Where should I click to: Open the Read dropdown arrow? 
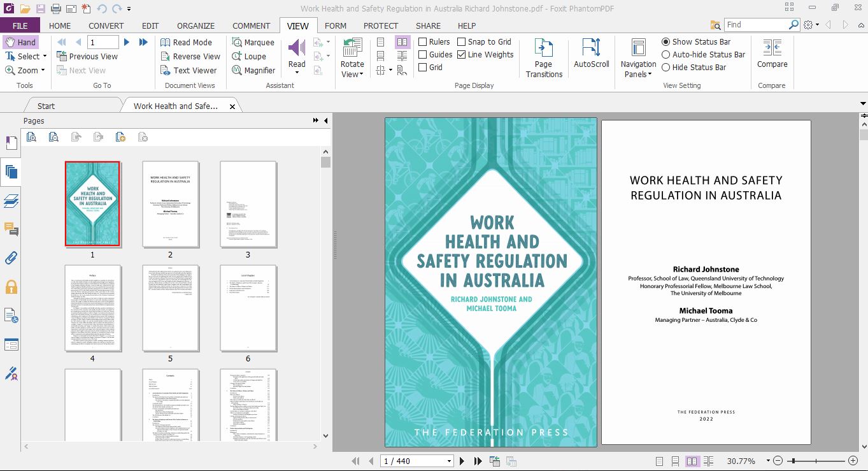[297, 73]
